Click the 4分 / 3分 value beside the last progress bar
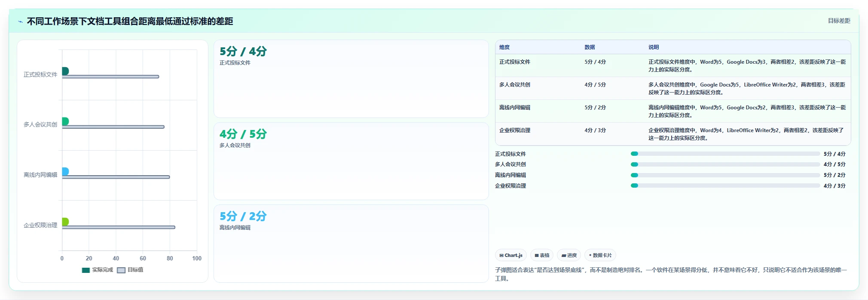868x300 pixels. (x=834, y=186)
